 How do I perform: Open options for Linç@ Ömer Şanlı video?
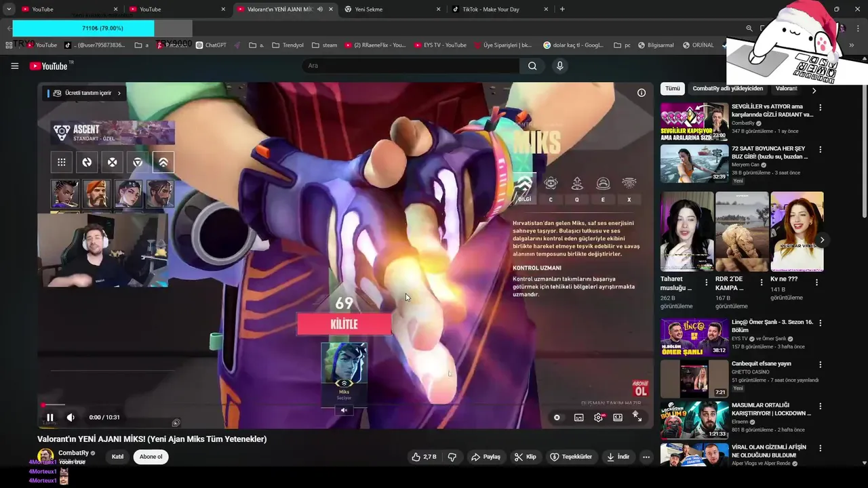(x=820, y=323)
